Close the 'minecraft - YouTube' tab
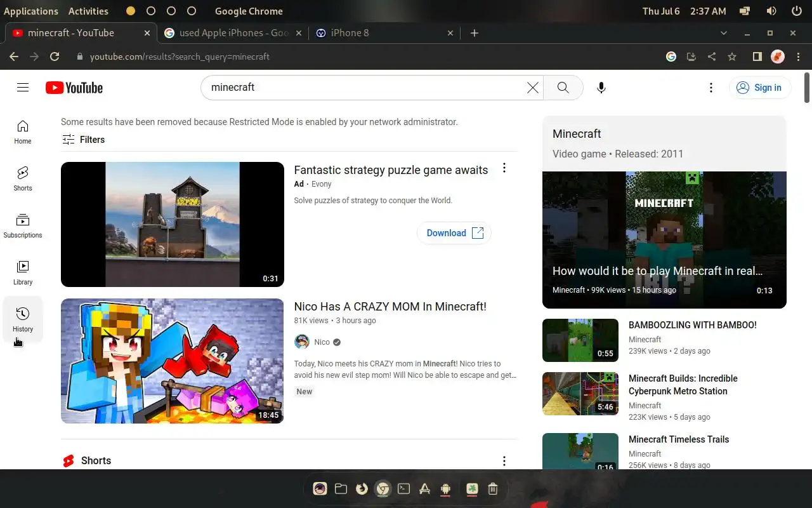This screenshot has width=812, height=508. click(147, 33)
